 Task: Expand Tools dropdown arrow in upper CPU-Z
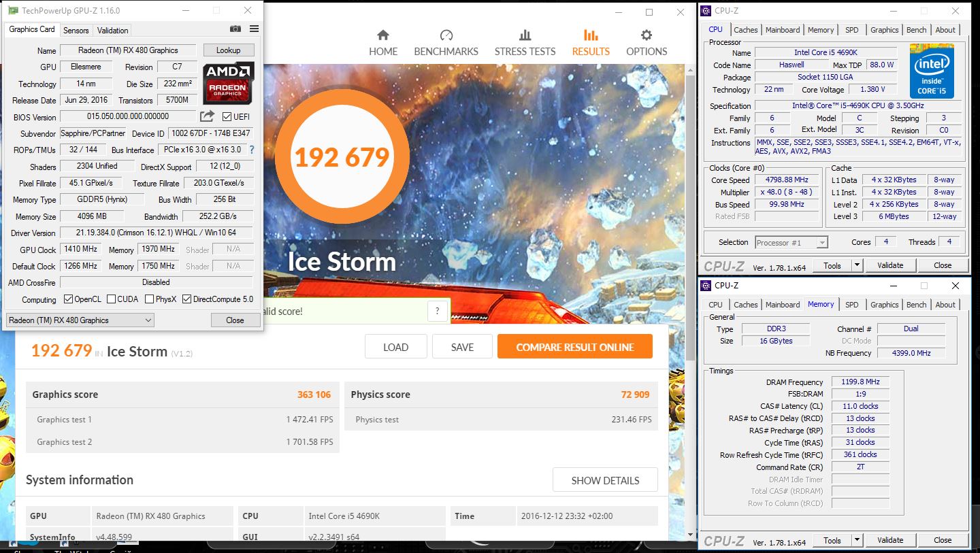[x=857, y=265]
